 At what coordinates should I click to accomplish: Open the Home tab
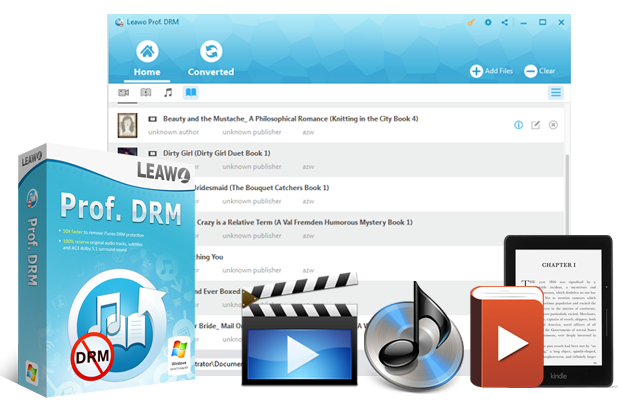click(x=147, y=58)
